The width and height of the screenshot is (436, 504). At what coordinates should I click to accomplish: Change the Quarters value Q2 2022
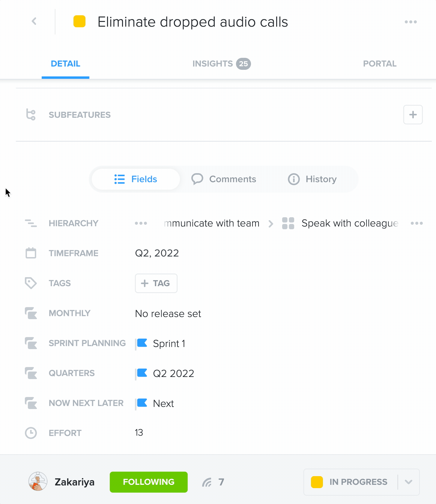click(174, 374)
